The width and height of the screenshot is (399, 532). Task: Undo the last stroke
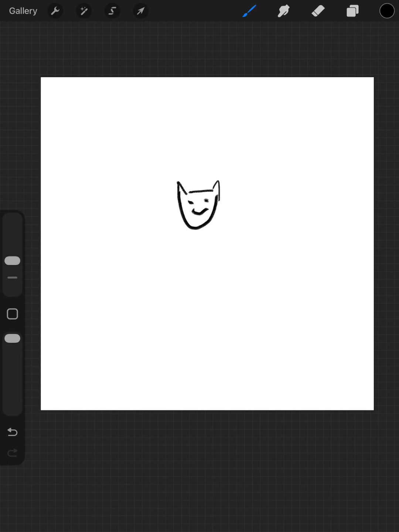(12, 432)
